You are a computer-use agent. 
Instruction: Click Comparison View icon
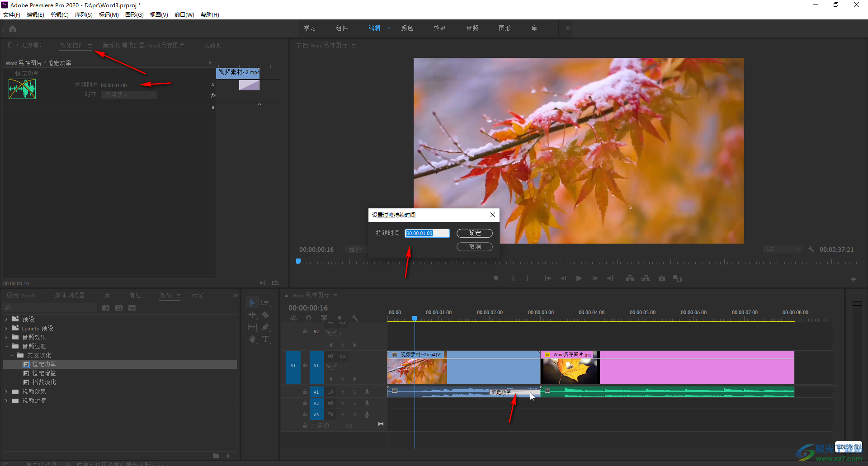click(x=677, y=278)
